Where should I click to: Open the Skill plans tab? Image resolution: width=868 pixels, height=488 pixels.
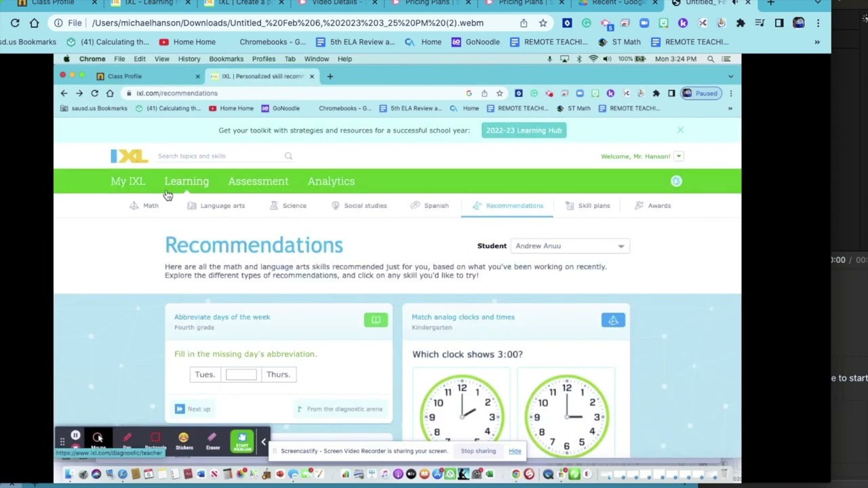tap(587, 205)
